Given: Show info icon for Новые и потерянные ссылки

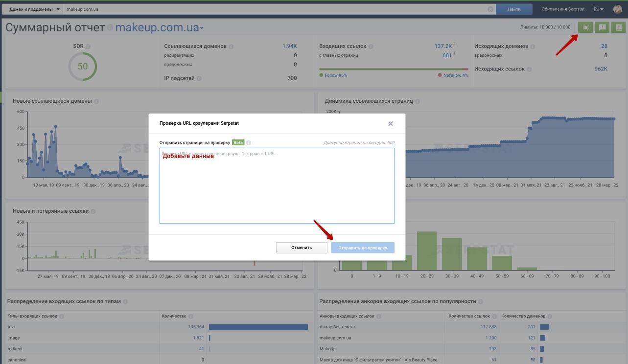Looking at the screenshot, I should [93, 211].
